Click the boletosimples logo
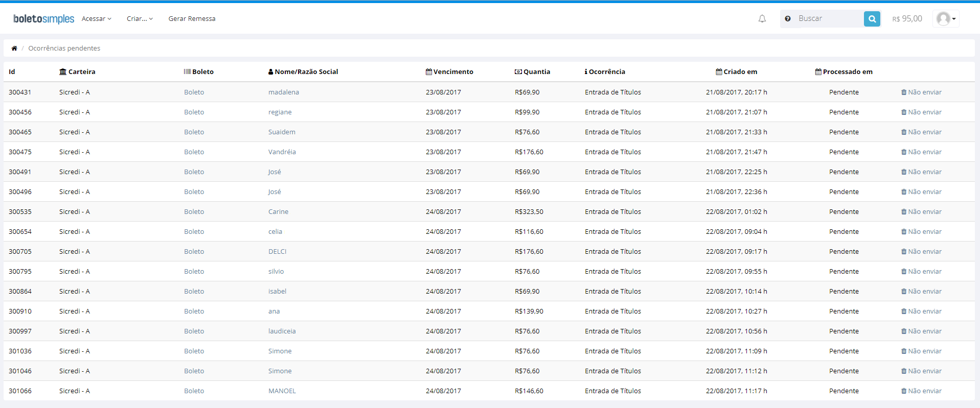980x408 pixels. tap(44, 19)
